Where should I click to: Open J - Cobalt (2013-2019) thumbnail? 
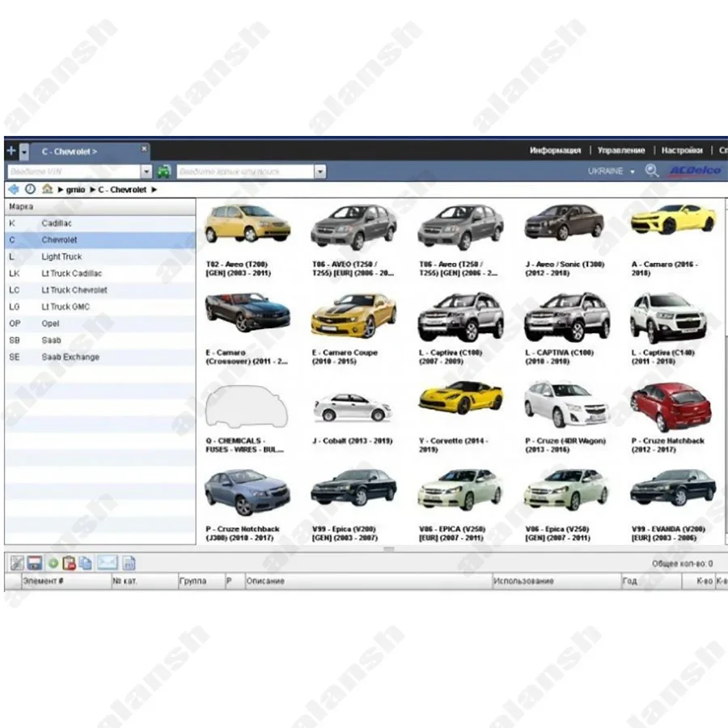click(353, 407)
